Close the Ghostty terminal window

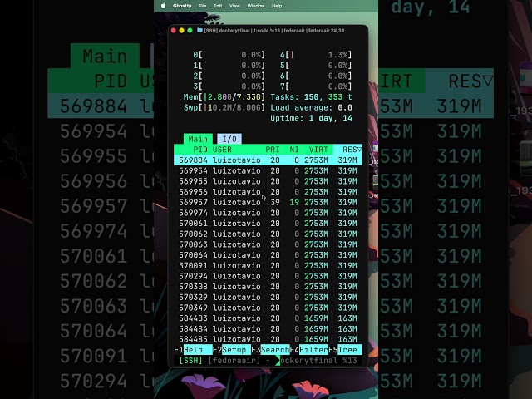tap(174, 31)
